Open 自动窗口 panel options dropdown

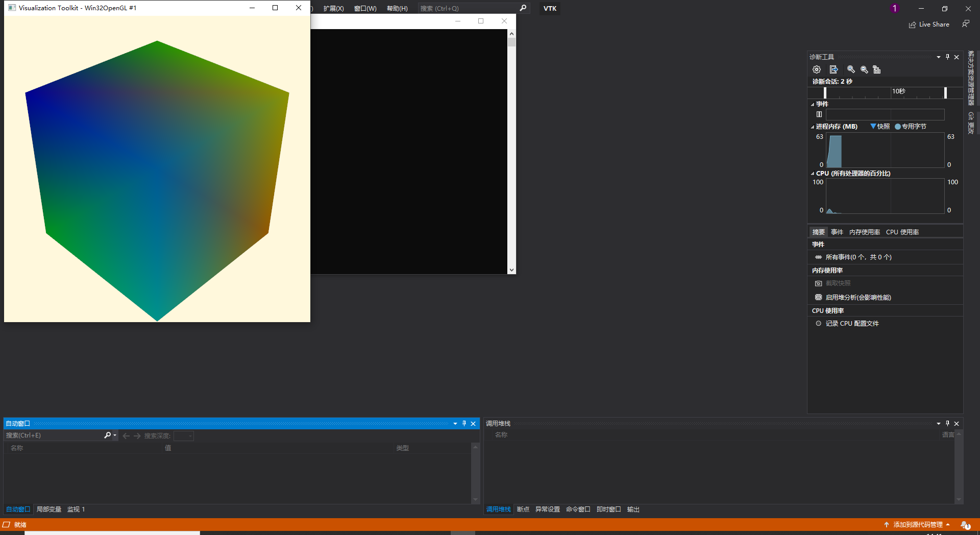[455, 423]
